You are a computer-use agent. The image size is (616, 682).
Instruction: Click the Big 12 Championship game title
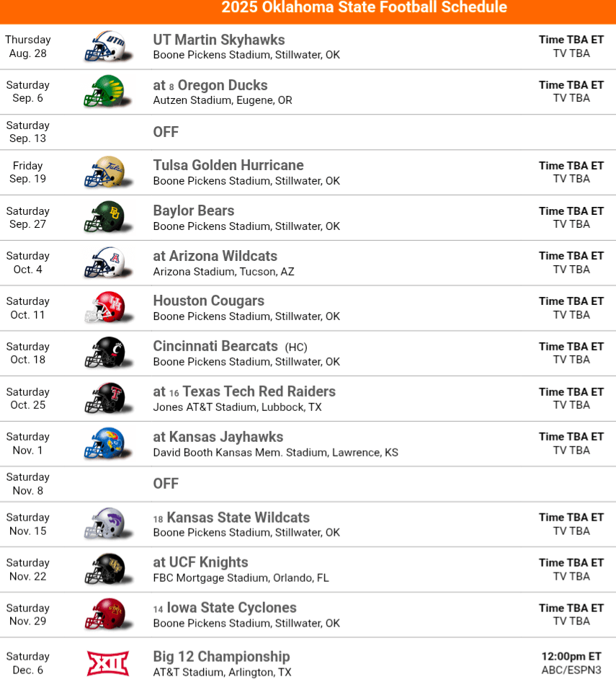click(x=221, y=657)
